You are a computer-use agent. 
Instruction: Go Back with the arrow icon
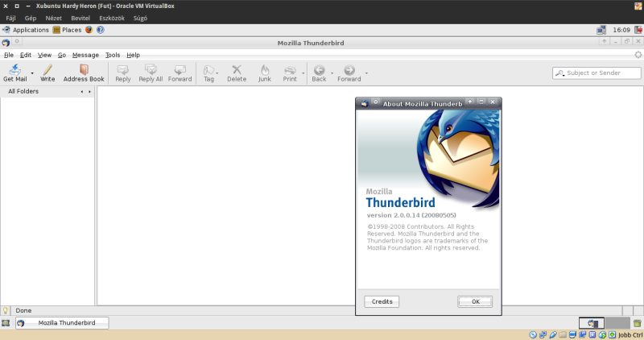pyautogui.click(x=319, y=70)
